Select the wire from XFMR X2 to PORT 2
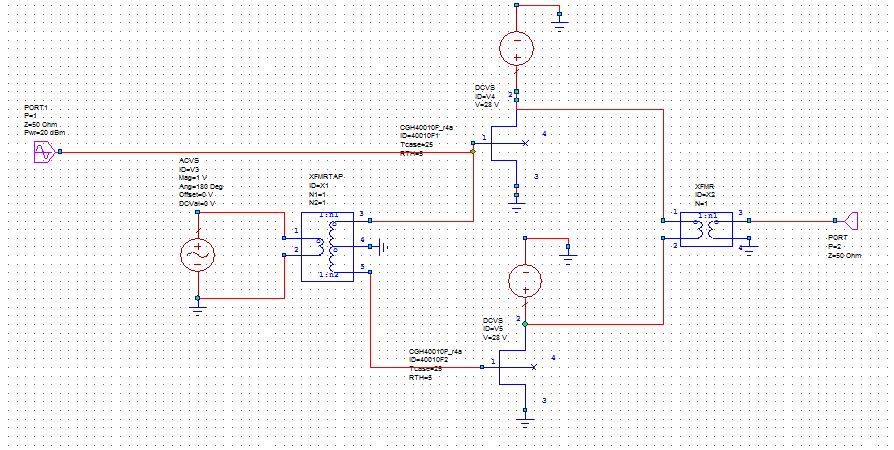Viewport: 894px width, 450px height. pyautogui.click(x=792, y=220)
